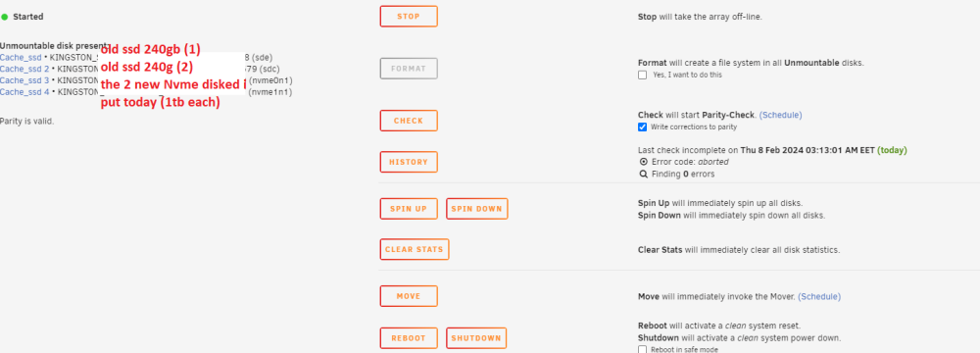Uncheck Write corrections to parity
980x353 pixels.
pyautogui.click(x=643, y=127)
